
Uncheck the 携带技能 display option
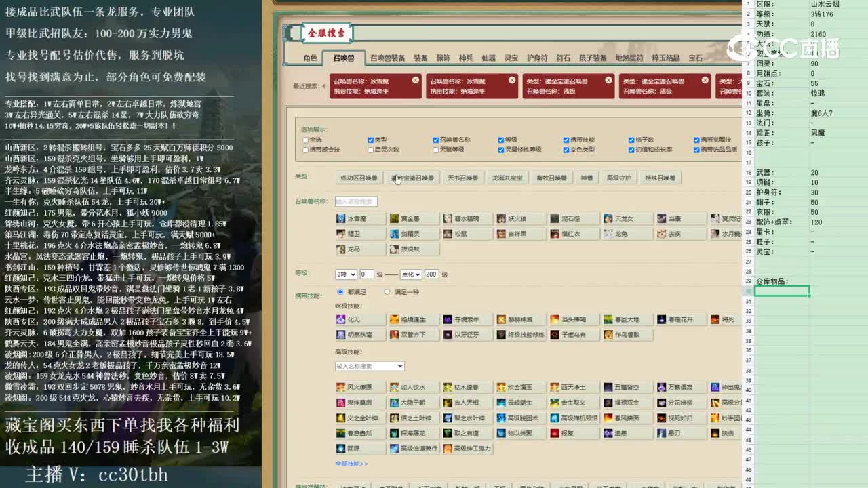point(566,140)
